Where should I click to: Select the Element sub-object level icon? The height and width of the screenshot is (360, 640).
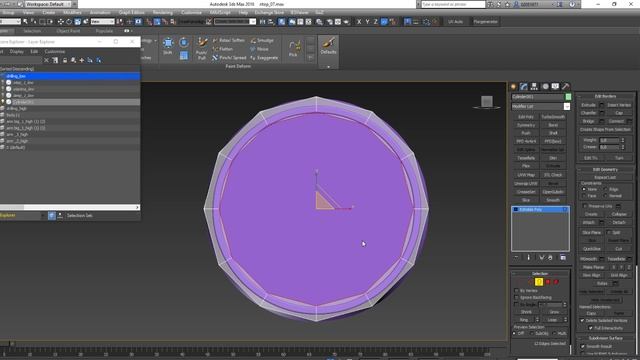pos(556,282)
